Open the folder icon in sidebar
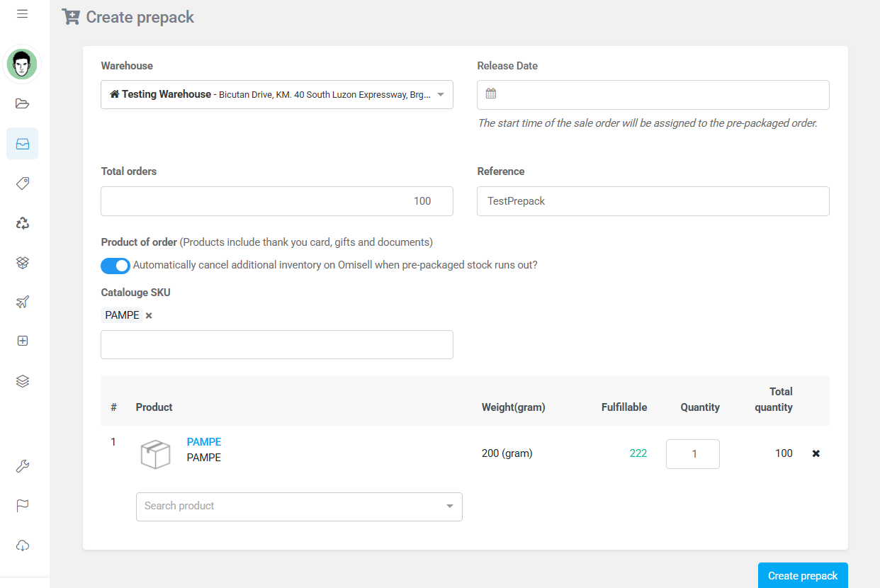 [x=22, y=104]
